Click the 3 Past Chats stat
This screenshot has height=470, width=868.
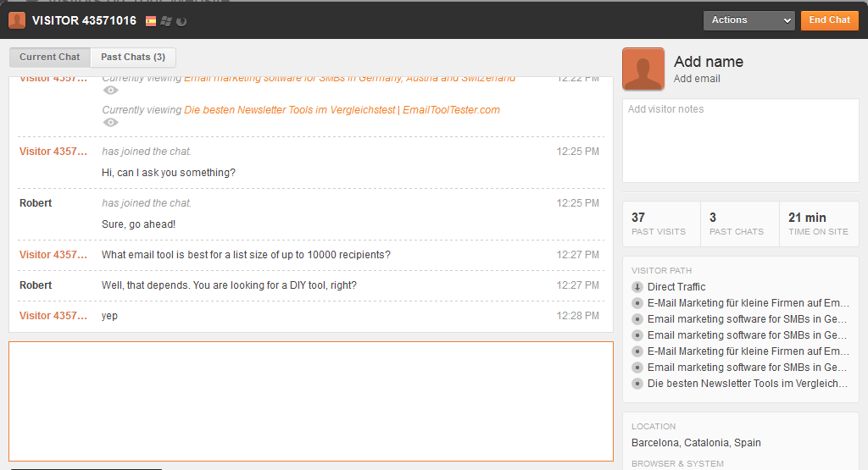739,224
